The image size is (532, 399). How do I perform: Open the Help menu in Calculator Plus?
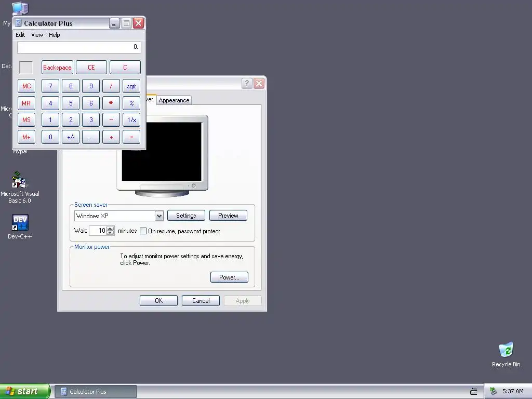54,35
